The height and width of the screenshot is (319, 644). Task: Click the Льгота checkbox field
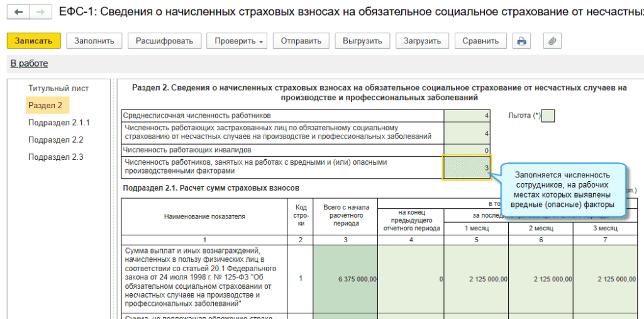(548, 116)
